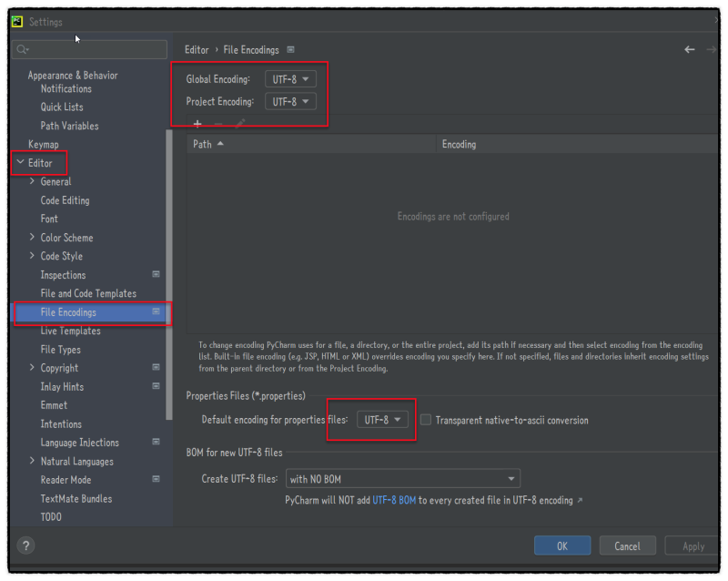Viewport: 728px width, 581px height.
Task: Open Notifications settings
Action: (66, 88)
